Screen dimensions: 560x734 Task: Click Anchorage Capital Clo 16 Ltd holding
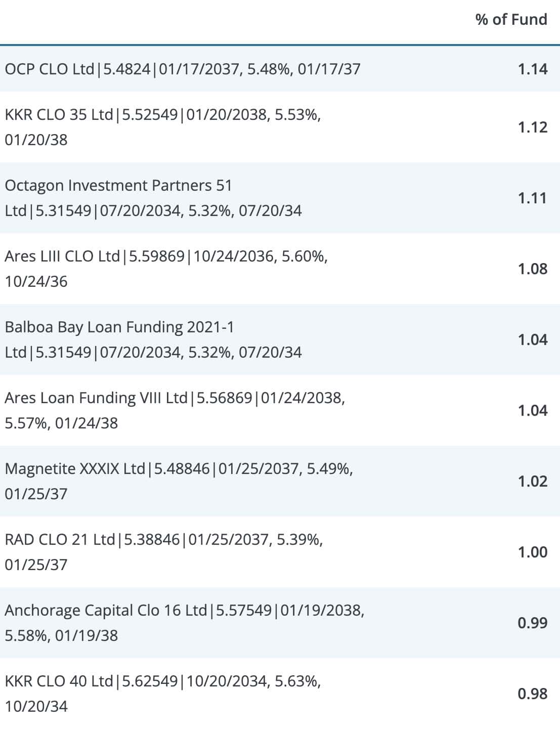pyautogui.click(x=280, y=623)
